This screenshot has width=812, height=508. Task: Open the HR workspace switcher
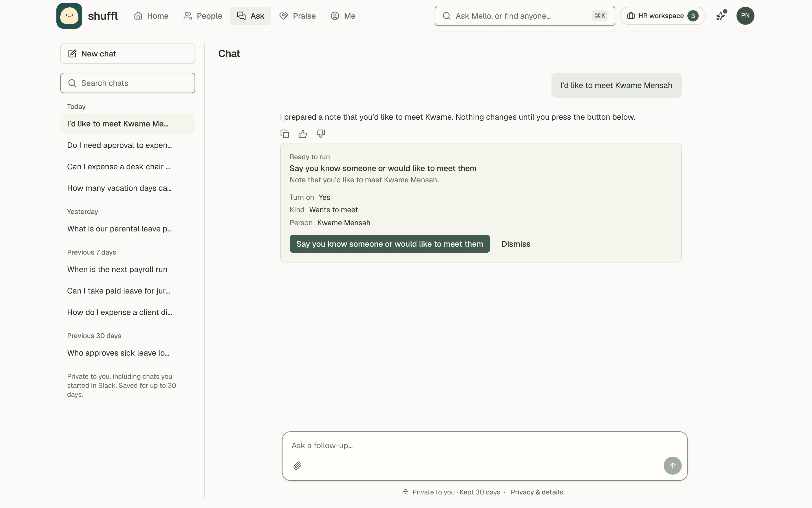pyautogui.click(x=662, y=16)
